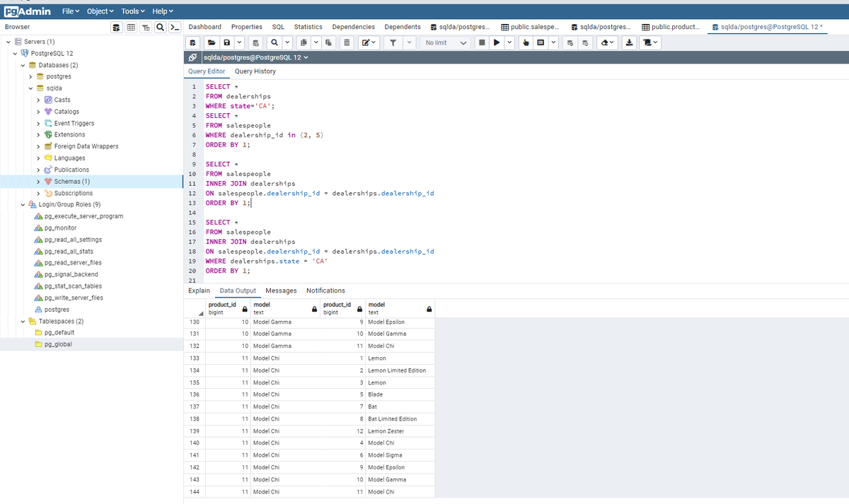Viewport: 849px width, 504px height.
Task: Click the Commit transaction icon
Action: pos(570,42)
